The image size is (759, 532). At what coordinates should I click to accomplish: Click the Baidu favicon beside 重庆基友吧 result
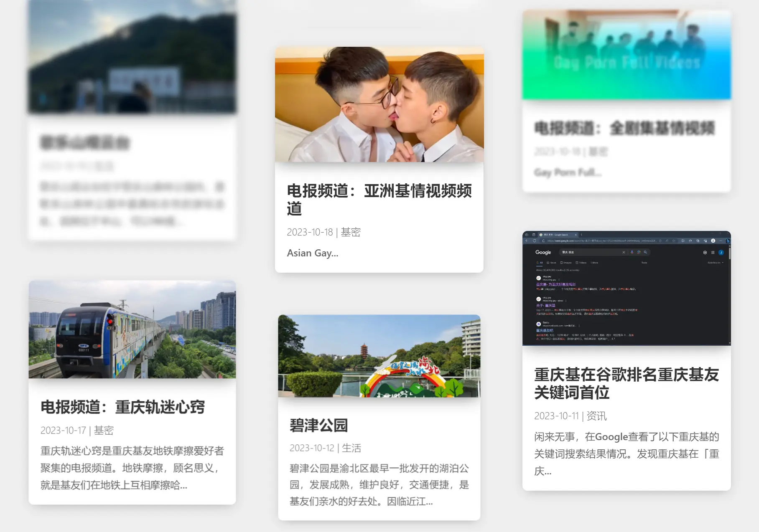[x=538, y=324]
